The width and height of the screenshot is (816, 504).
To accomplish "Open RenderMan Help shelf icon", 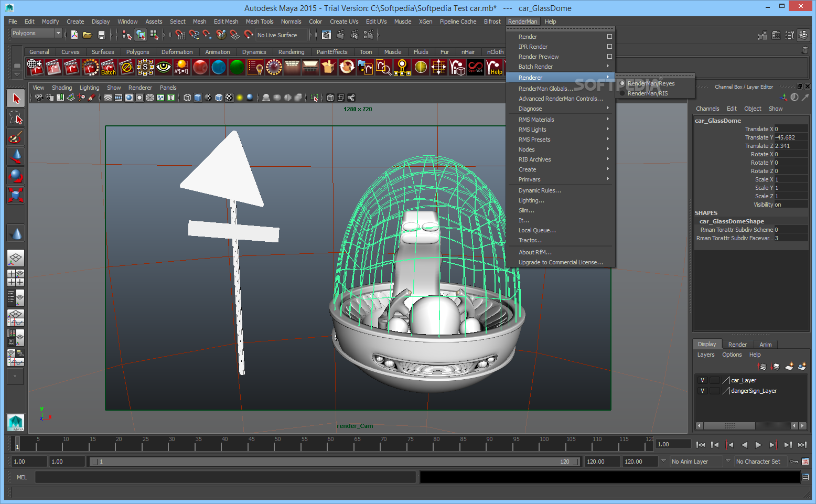I will [x=494, y=67].
